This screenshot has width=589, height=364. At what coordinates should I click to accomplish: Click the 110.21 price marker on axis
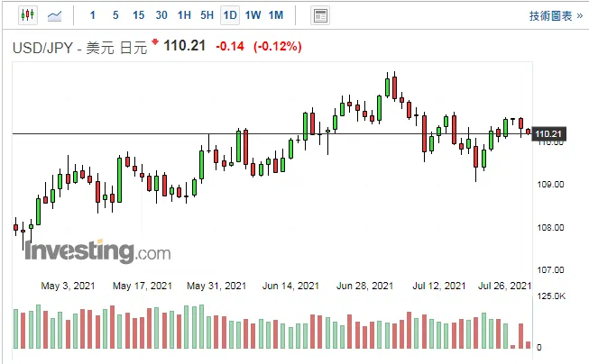(548, 134)
